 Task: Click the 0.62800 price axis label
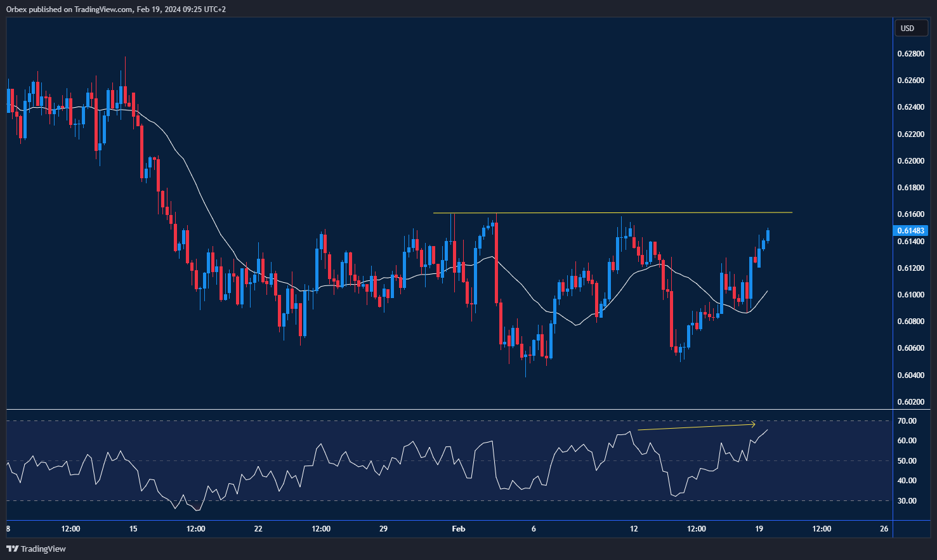[910, 54]
